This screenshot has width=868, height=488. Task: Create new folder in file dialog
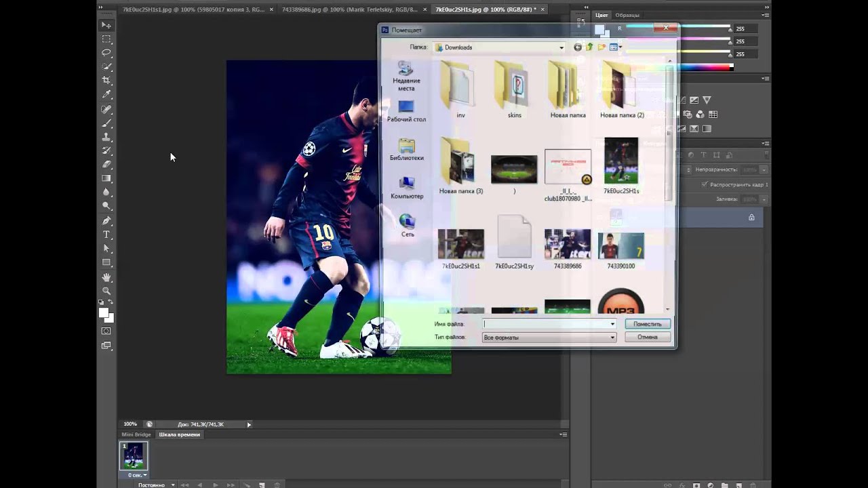click(601, 47)
